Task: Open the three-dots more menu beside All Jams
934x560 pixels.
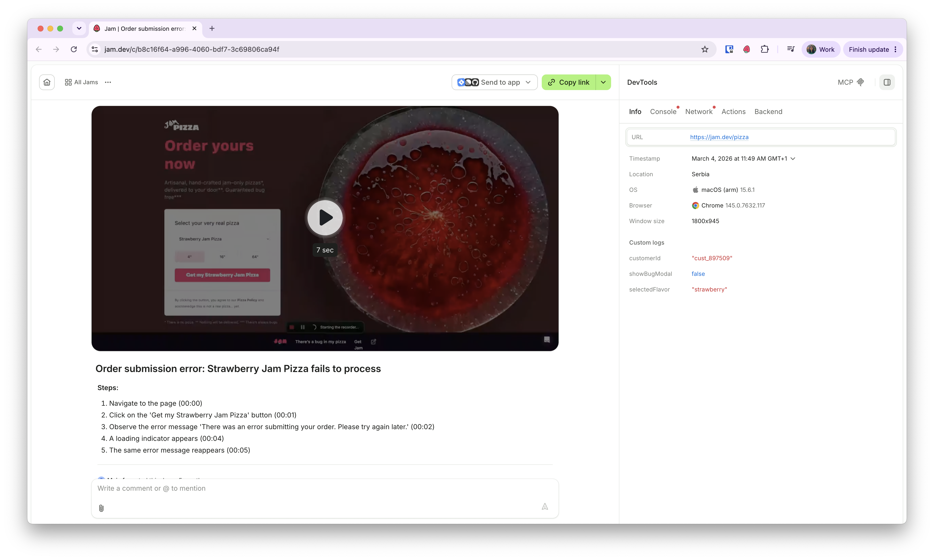Action: (x=108, y=82)
